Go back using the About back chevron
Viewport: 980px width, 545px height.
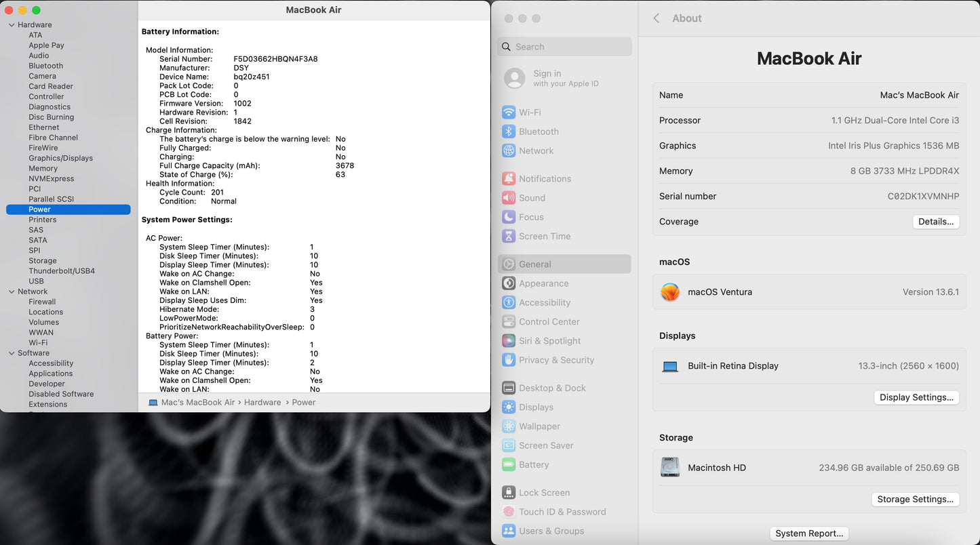(x=656, y=18)
